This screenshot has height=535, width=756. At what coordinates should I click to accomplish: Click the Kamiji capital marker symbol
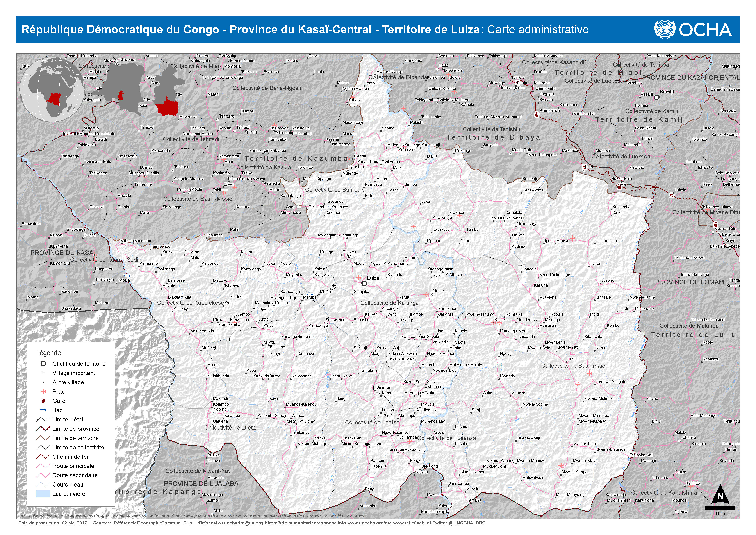pos(656,97)
